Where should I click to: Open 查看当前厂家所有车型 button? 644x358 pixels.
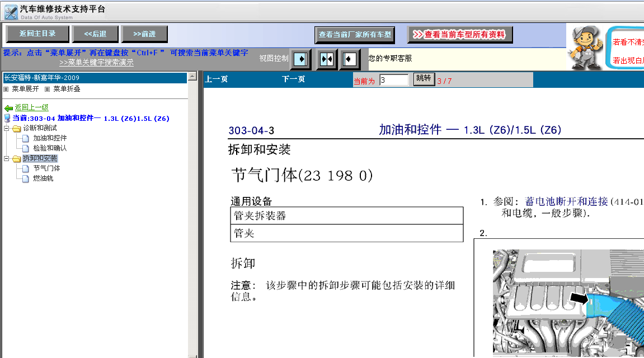[x=355, y=35]
